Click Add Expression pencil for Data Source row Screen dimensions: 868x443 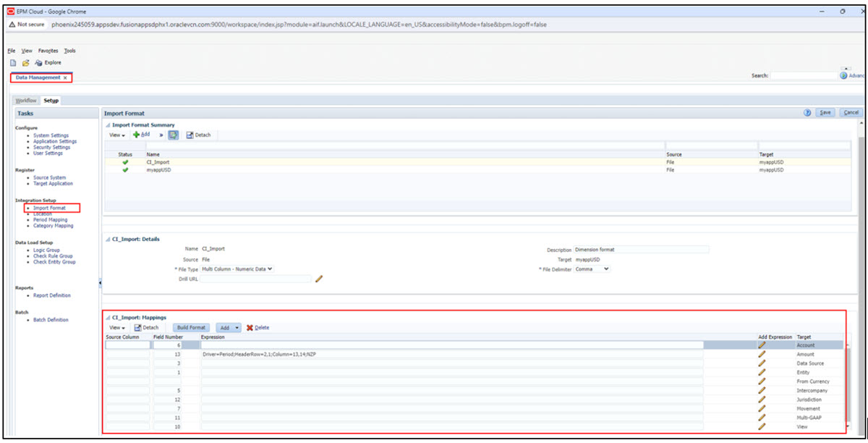pos(761,363)
